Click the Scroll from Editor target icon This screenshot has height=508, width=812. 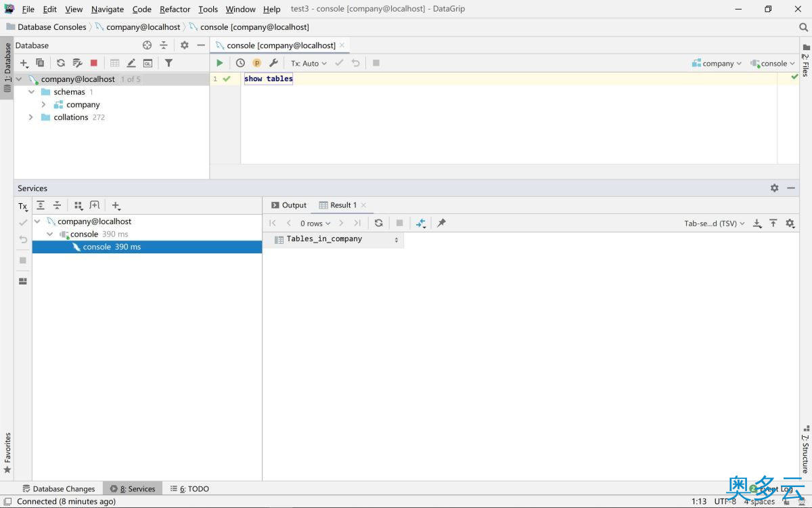point(148,45)
